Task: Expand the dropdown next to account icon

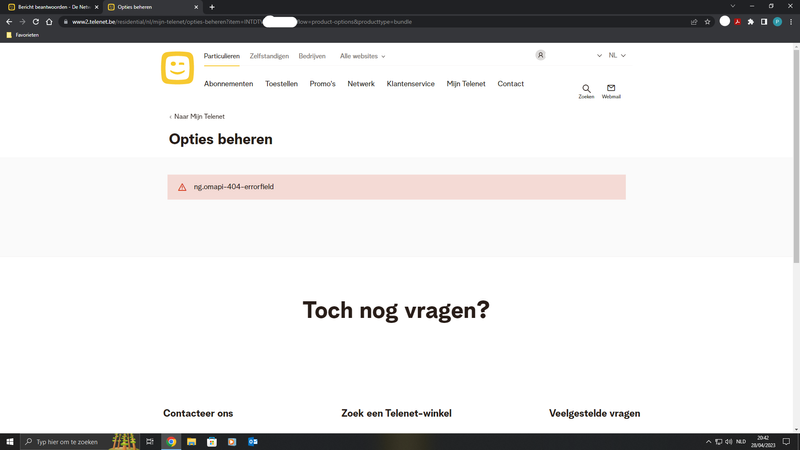Action: click(x=599, y=56)
